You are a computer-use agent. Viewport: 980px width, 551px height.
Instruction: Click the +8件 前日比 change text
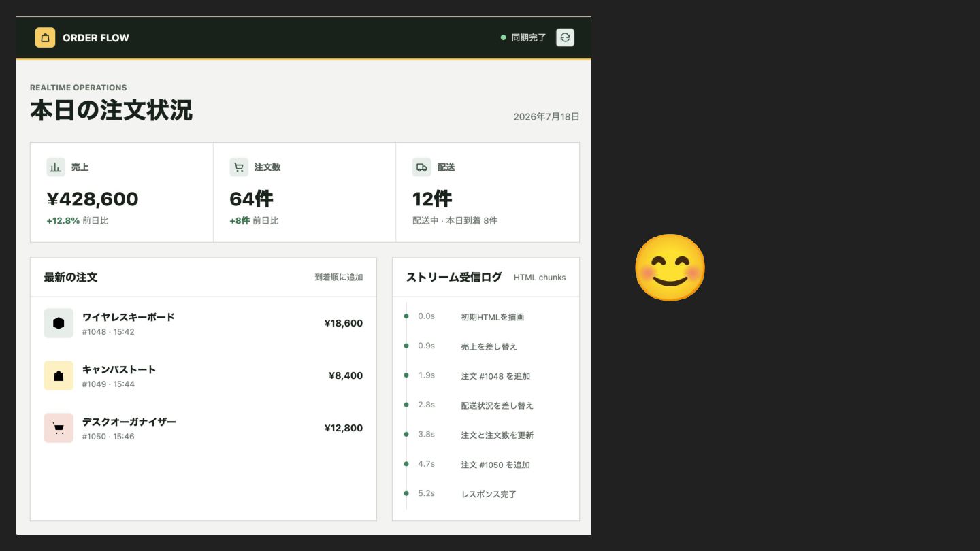pyautogui.click(x=254, y=220)
